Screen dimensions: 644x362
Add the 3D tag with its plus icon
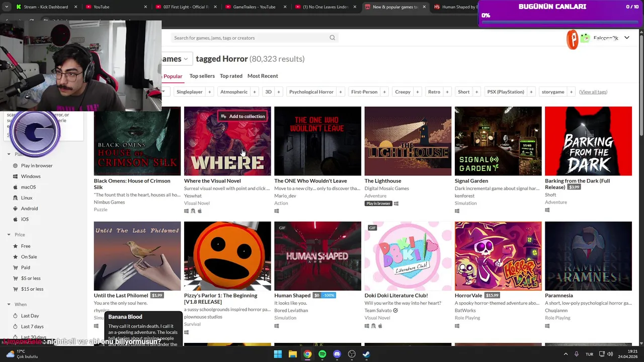(278, 92)
